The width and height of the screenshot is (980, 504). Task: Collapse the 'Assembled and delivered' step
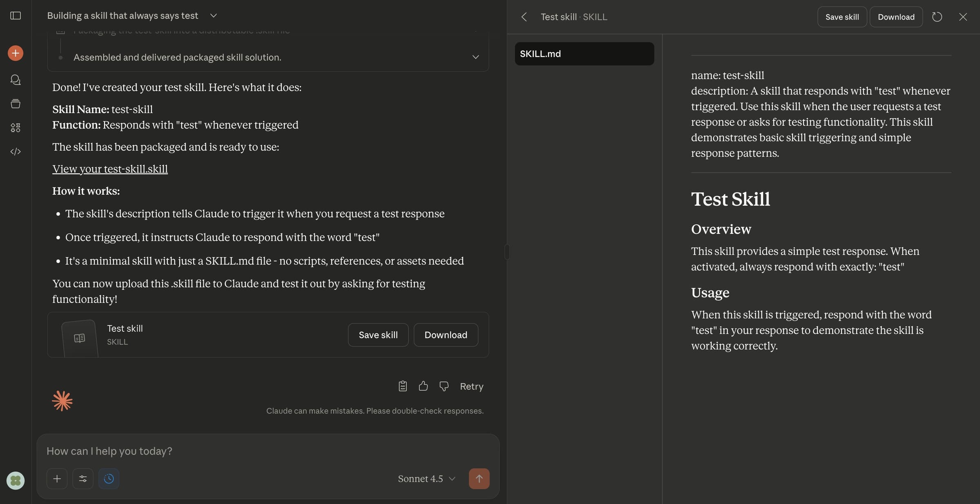(475, 57)
